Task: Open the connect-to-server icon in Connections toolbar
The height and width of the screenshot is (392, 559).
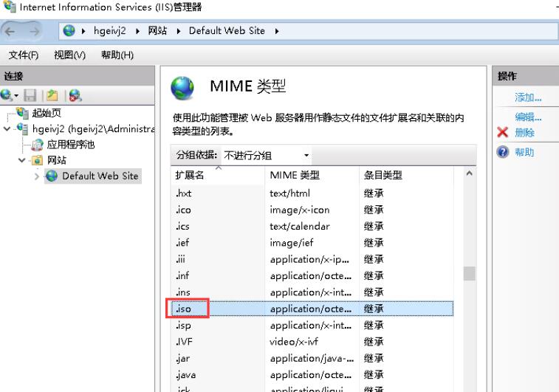Action: (7, 95)
